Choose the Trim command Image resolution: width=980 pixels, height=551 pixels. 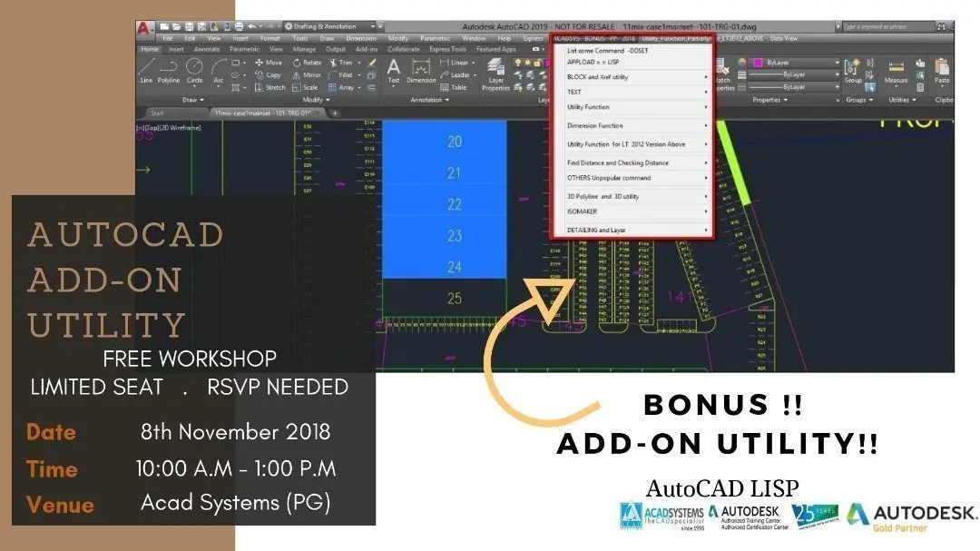[x=340, y=63]
